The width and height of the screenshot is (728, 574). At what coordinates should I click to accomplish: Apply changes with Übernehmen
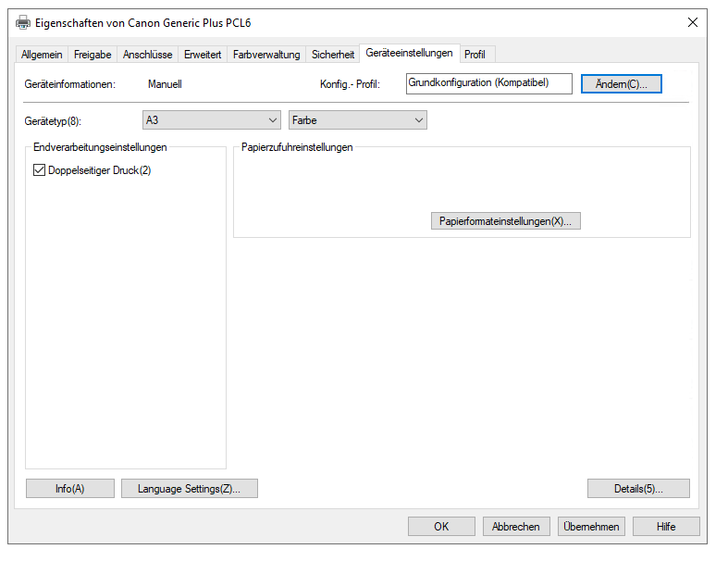pos(591,527)
